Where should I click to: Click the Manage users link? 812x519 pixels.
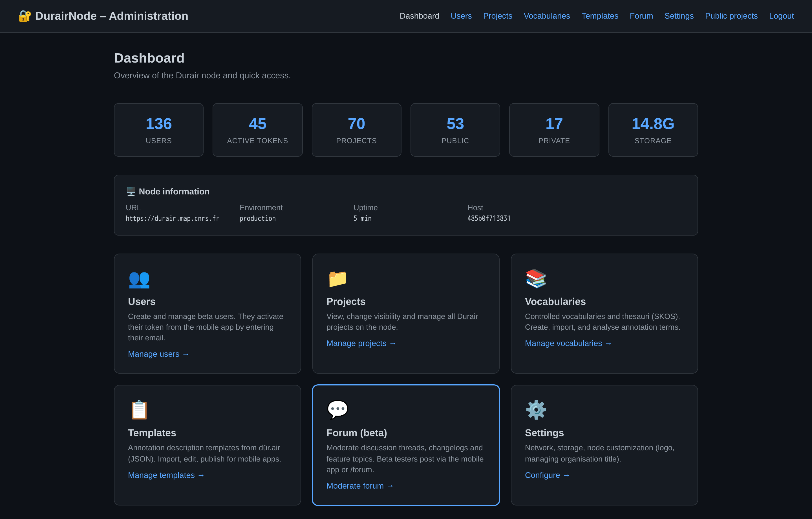(x=158, y=354)
